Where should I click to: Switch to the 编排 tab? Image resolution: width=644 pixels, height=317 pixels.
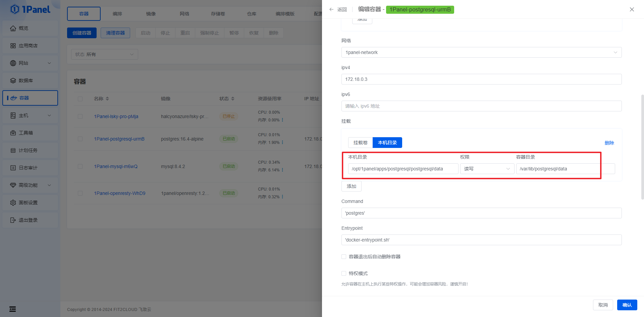pyautogui.click(x=117, y=14)
